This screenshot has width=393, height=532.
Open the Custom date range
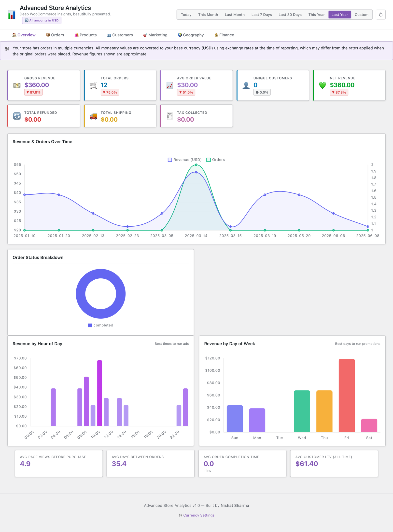tap(362, 15)
